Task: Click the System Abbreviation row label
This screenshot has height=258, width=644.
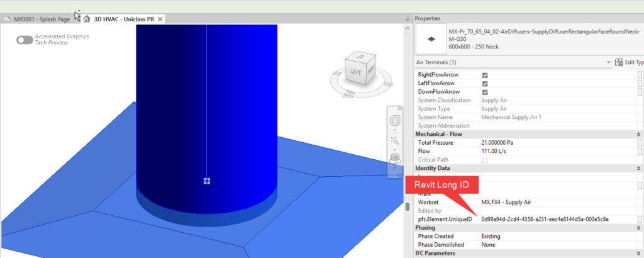Action: pyautogui.click(x=443, y=126)
